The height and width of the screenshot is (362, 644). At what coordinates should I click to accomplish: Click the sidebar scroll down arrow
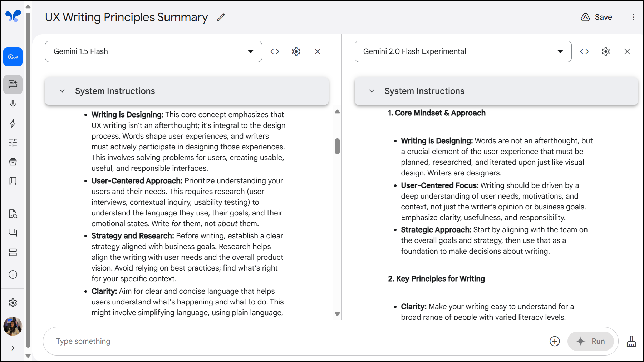[28, 356]
